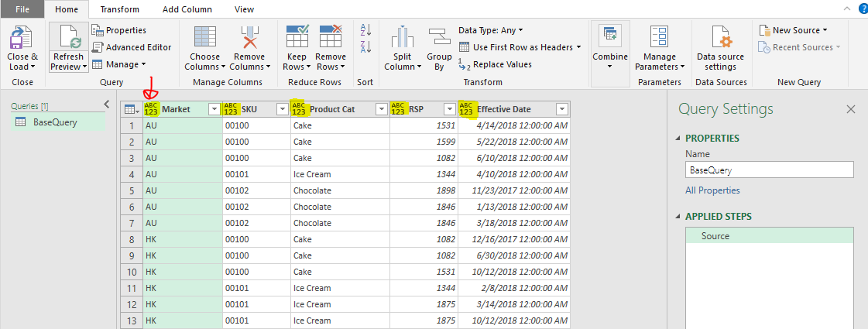The height and width of the screenshot is (329, 868).
Task: Sort ascending using the A-Z icon
Action: click(x=365, y=30)
